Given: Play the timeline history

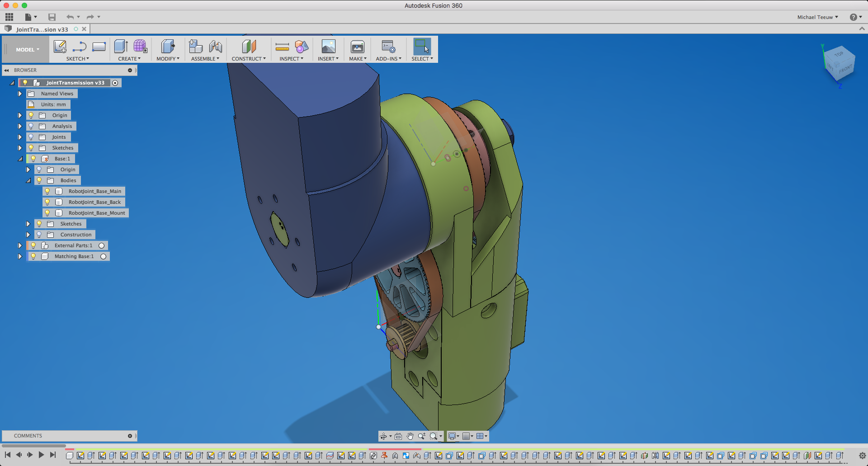Looking at the screenshot, I should tap(41, 455).
